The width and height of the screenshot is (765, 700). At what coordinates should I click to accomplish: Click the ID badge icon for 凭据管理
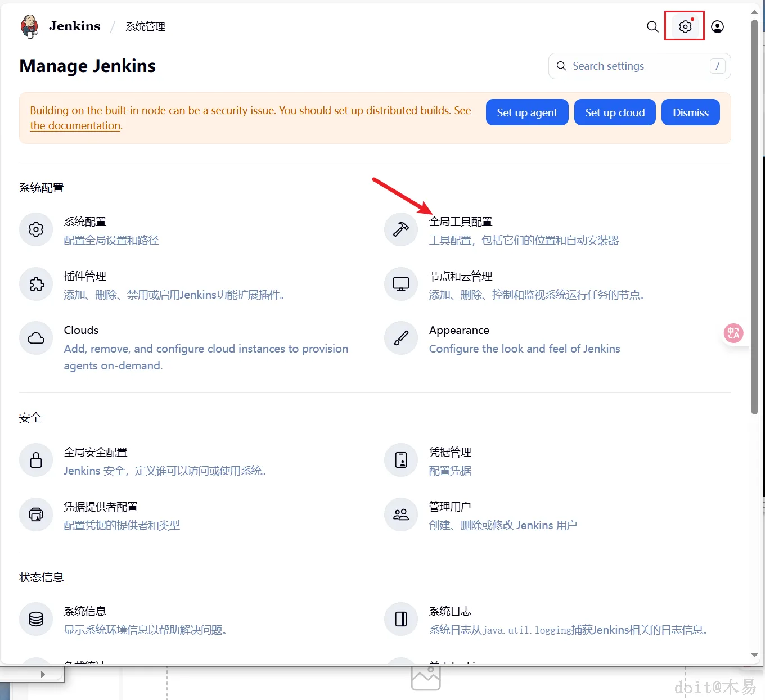coord(401,460)
